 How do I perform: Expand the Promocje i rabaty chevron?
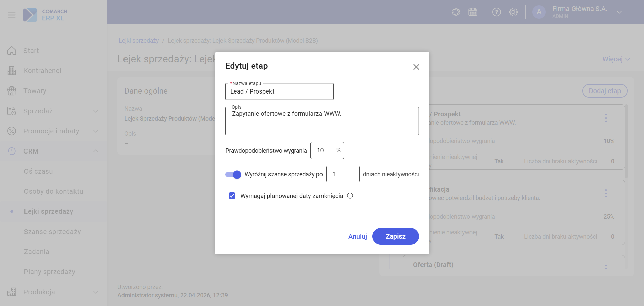coord(96,131)
